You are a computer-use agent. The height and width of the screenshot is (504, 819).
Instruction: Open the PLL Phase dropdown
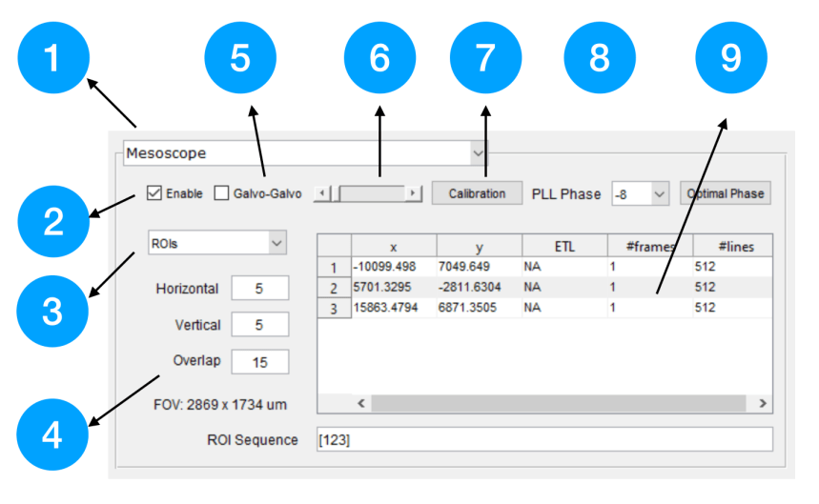660,193
